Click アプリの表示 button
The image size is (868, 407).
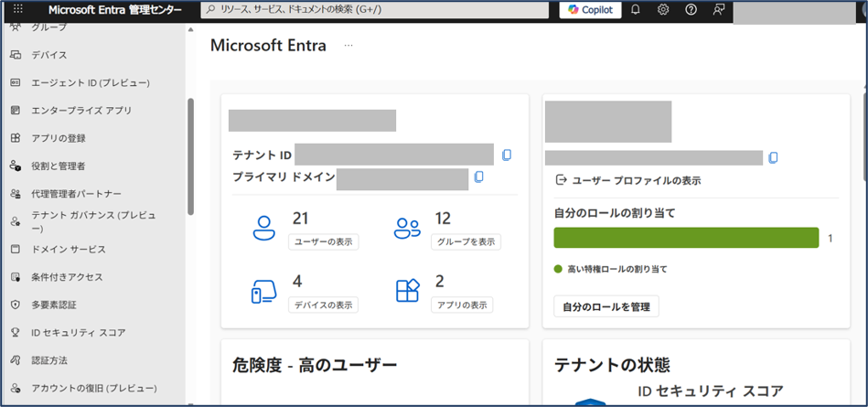[x=462, y=305]
